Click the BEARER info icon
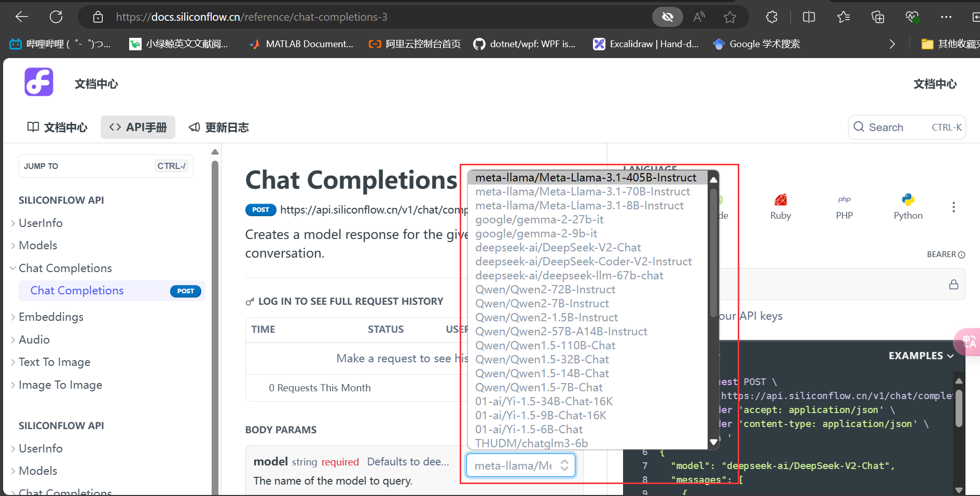 click(x=961, y=254)
